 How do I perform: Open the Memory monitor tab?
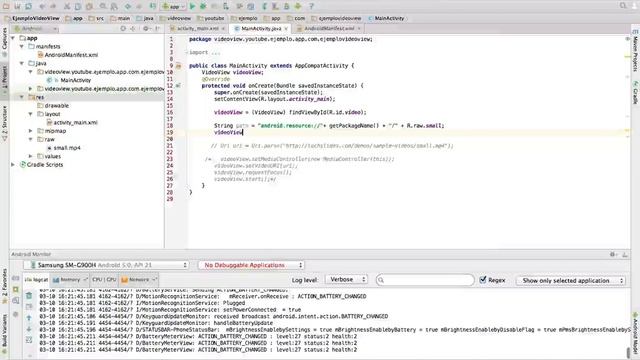pyautogui.click(x=70, y=280)
